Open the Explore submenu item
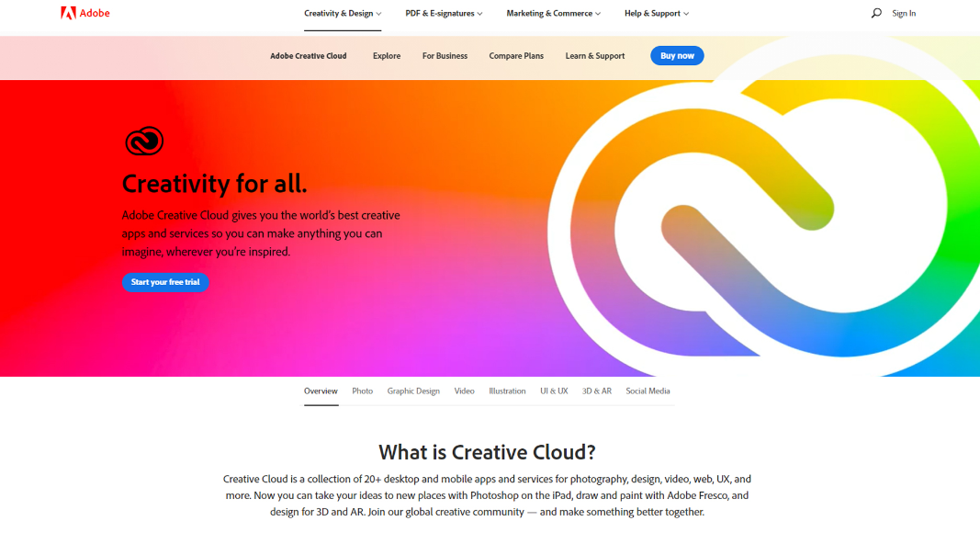Screen dimensions: 980x544 pyautogui.click(x=387, y=56)
